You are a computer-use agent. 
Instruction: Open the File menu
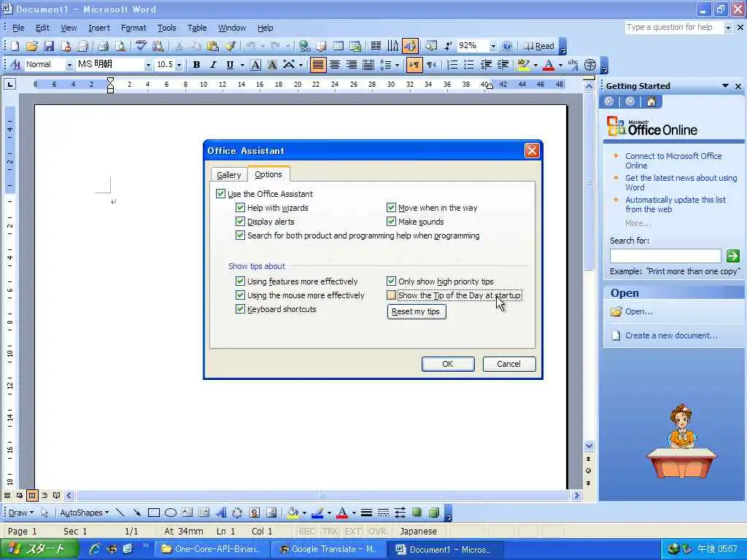click(18, 28)
